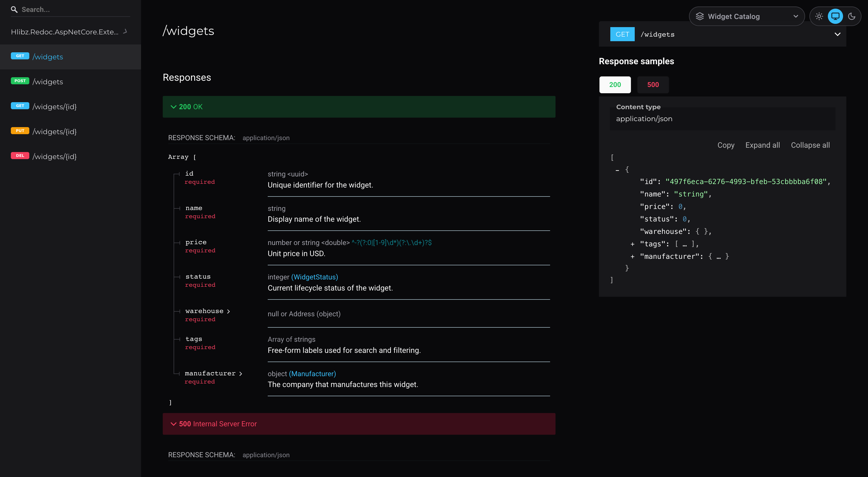The height and width of the screenshot is (477, 868).
Task: Follow the (WidgetStatus) type link
Action: [314, 277]
